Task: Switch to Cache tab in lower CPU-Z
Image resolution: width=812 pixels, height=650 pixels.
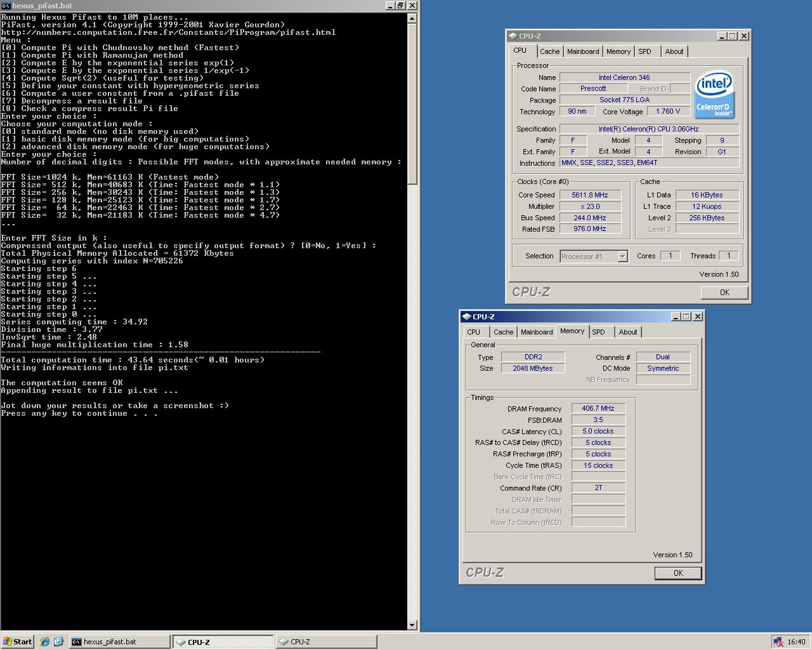Action: tap(504, 332)
